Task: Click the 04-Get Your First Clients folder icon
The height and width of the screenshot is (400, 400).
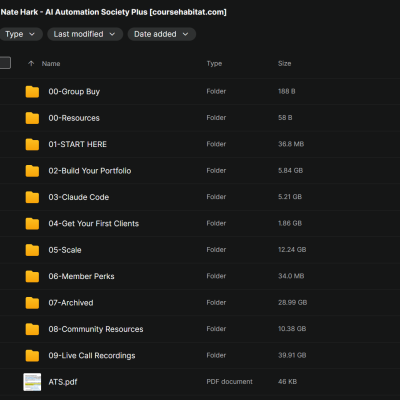Action: pos(32,224)
